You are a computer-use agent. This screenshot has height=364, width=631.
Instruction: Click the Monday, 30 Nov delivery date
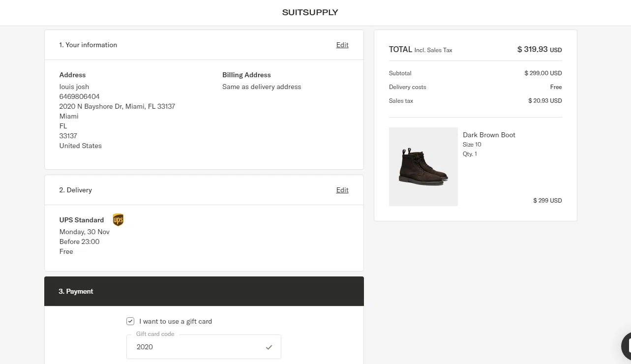tap(85, 232)
